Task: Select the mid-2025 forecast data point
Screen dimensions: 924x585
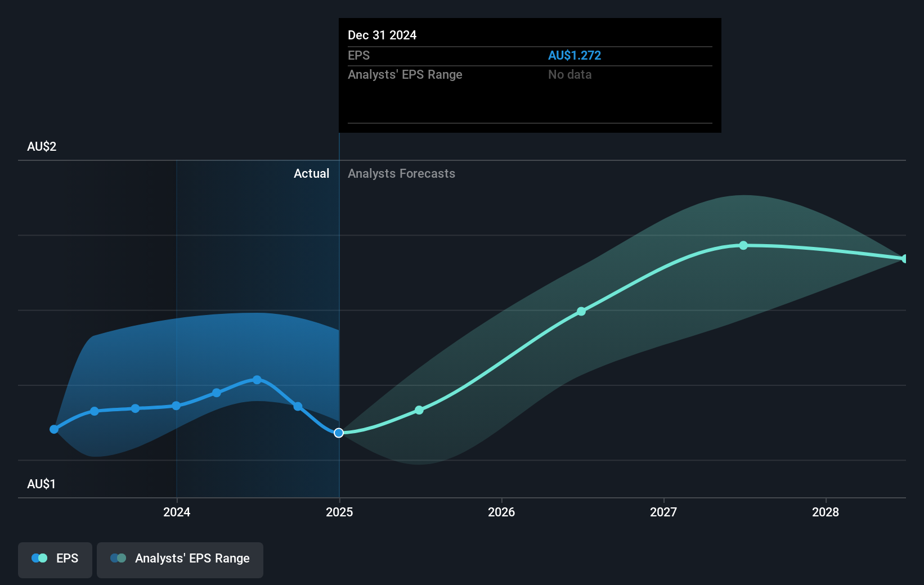Action: click(419, 410)
